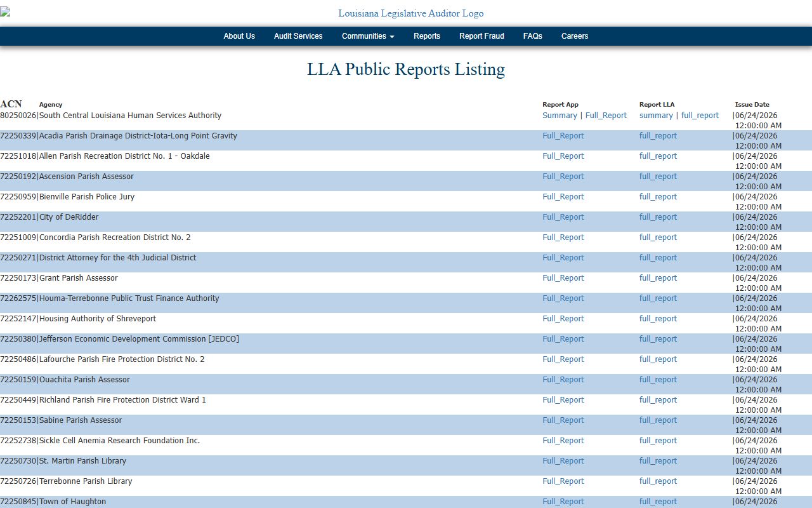The width and height of the screenshot is (812, 508).
Task: Select ACN number 80250026
Action: 18,116
